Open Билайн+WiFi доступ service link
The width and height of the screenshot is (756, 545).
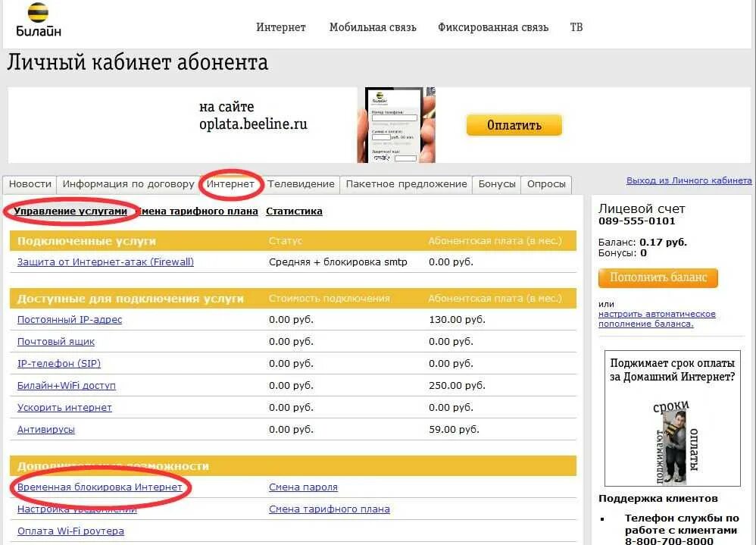click(67, 386)
